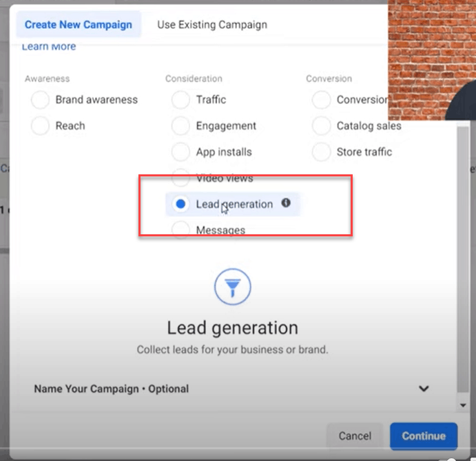The width and height of the screenshot is (476, 461).
Task: Click the Awareness column heading
Action: point(48,79)
